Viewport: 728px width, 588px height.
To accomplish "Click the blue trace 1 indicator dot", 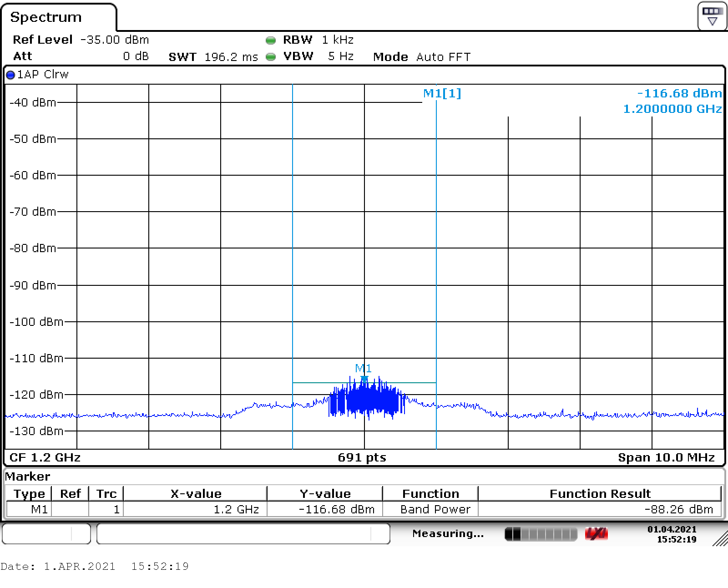I will coord(10,75).
